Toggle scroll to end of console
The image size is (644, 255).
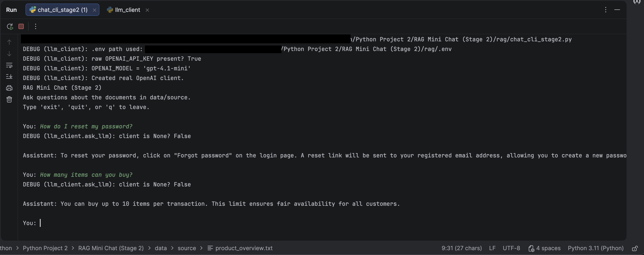[x=9, y=76]
